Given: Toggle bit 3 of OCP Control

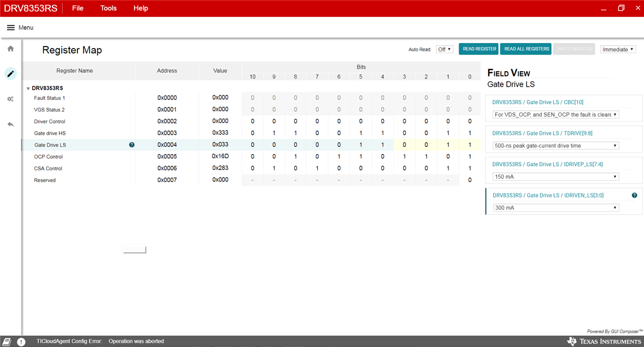Looking at the screenshot, I should click(x=404, y=157).
